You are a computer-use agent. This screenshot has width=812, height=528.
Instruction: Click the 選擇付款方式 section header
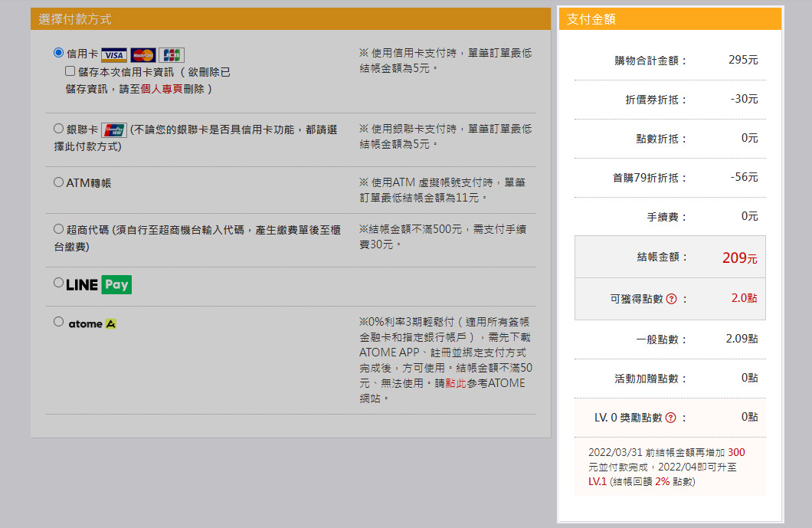75,19
